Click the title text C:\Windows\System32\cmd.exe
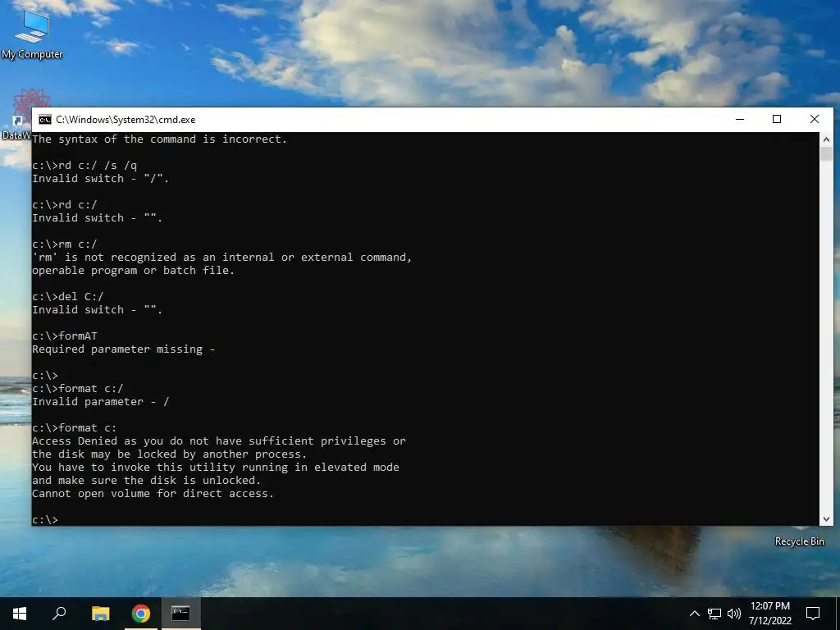Image resolution: width=840 pixels, height=630 pixels. click(126, 120)
